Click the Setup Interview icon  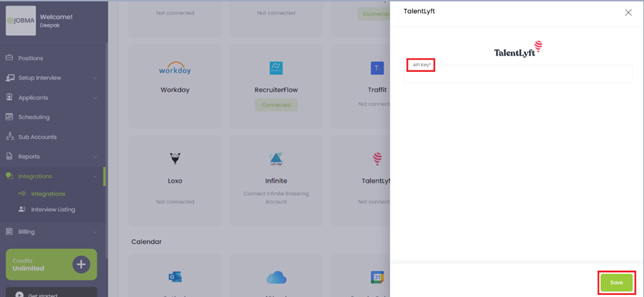10,77
